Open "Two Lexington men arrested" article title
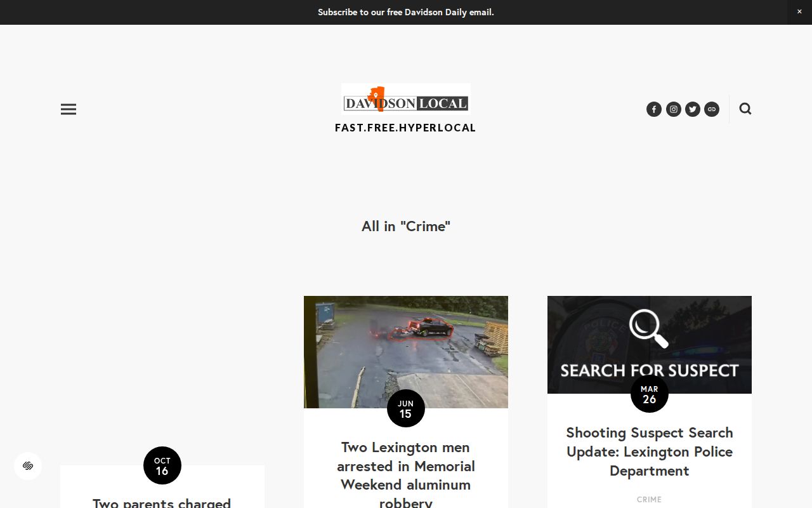 406,475
